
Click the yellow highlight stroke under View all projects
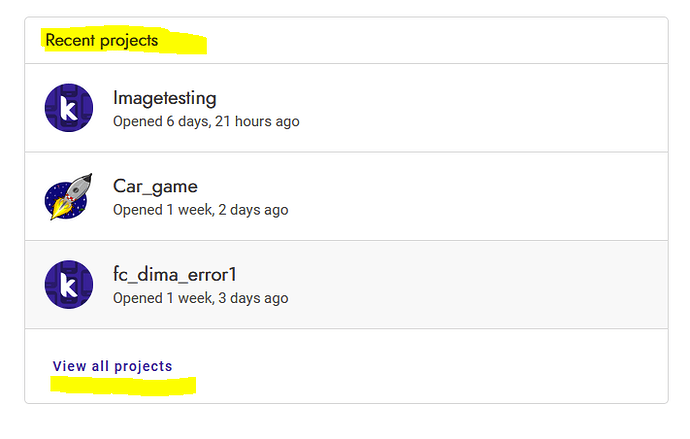[x=123, y=385]
